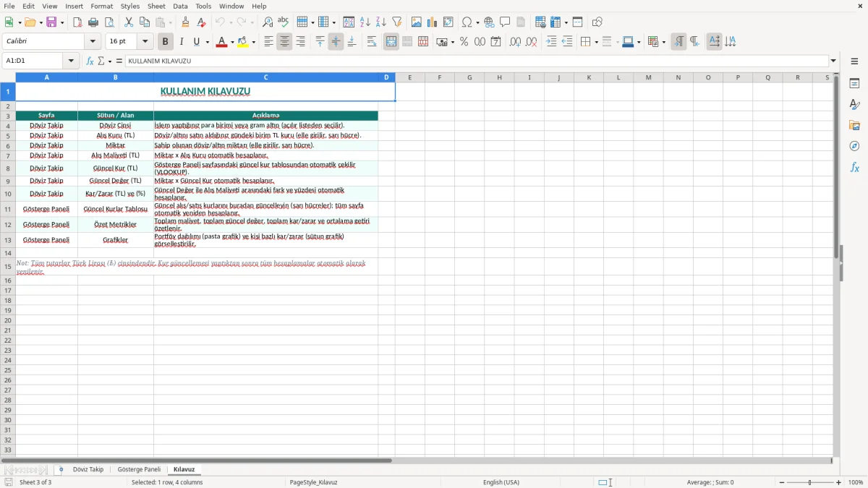
Task: Click the Insert Comment icon
Action: 505,22
